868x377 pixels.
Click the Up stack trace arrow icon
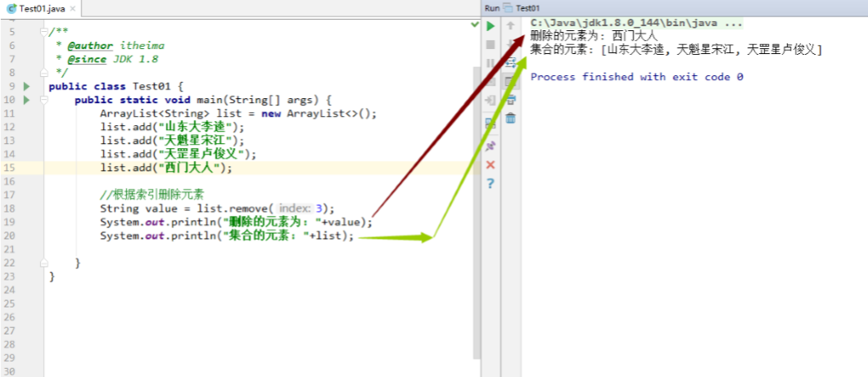click(510, 26)
